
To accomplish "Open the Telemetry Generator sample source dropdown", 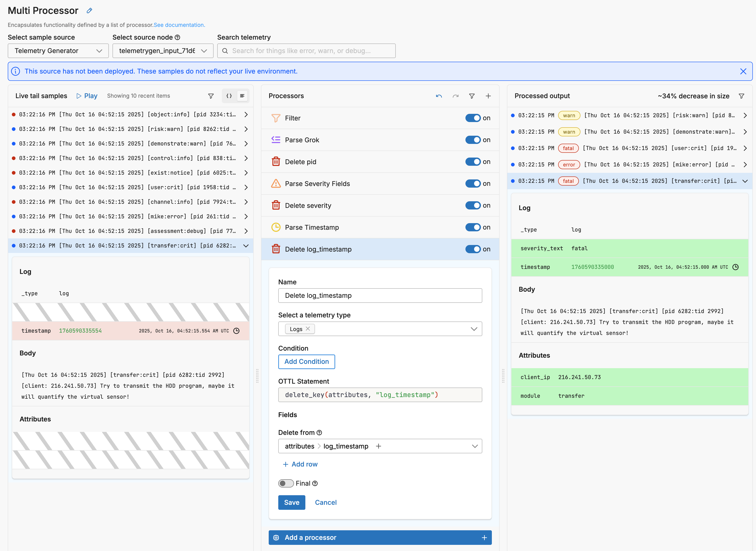I will click(58, 51).
